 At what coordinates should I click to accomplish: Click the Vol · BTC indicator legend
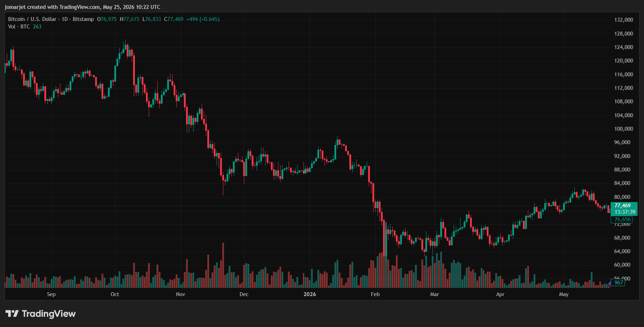coord(19,27)
